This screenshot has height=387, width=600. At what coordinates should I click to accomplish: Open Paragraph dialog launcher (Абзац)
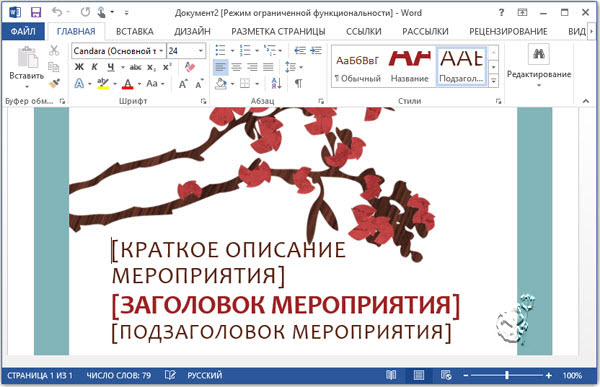tap(321, 101)
